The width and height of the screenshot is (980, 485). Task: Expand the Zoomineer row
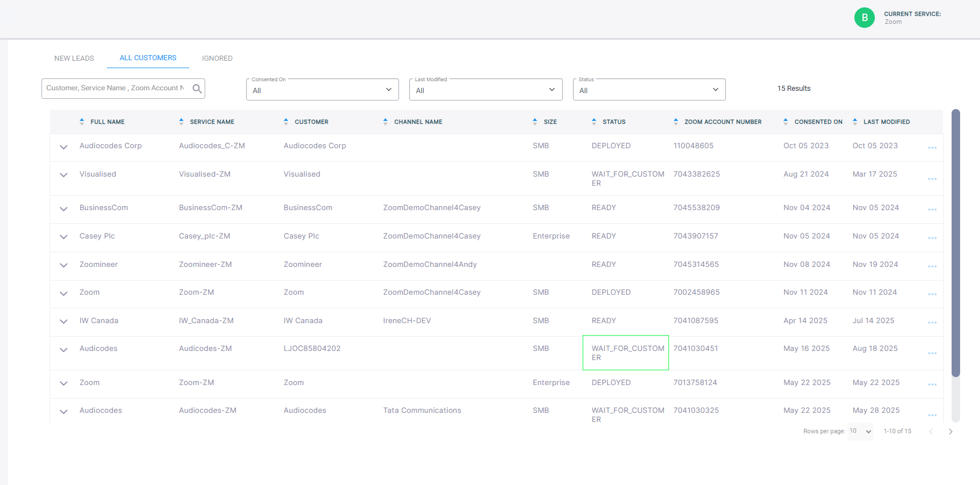click(64, 265)
